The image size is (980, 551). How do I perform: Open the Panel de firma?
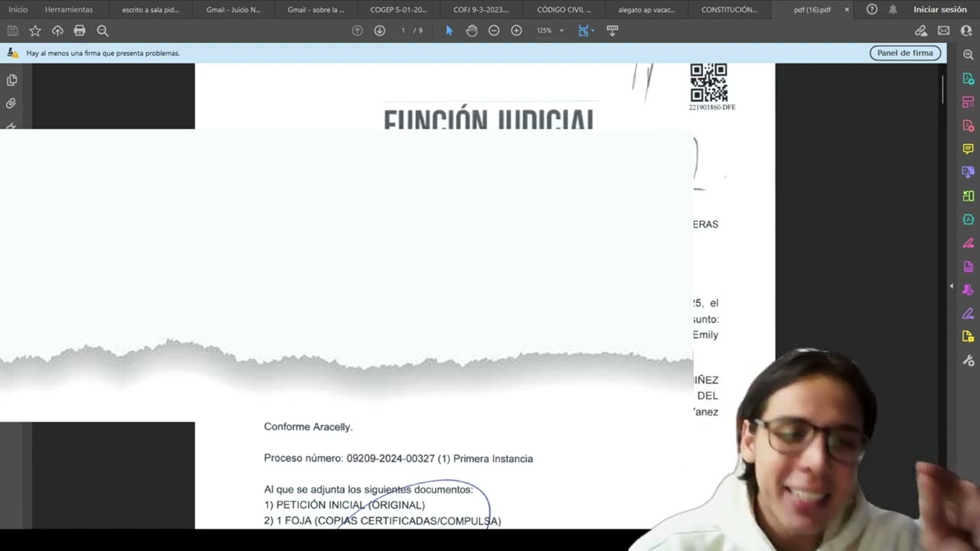[905, 53]
